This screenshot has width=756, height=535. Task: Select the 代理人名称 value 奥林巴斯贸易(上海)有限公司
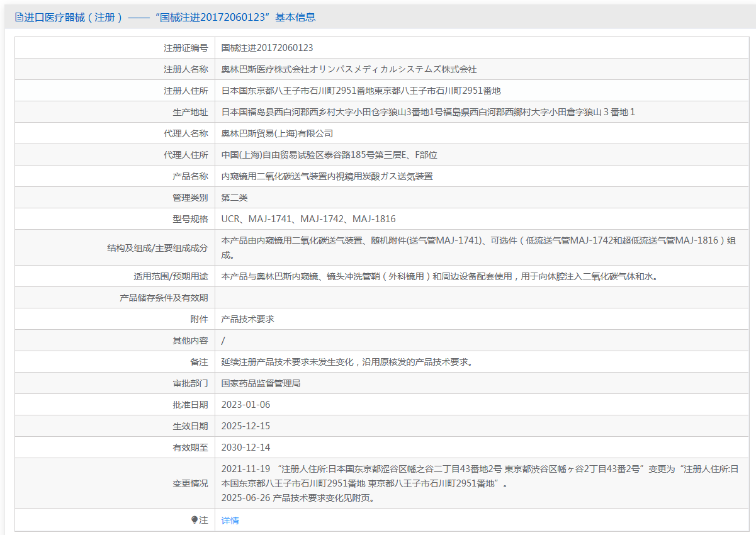277,133
